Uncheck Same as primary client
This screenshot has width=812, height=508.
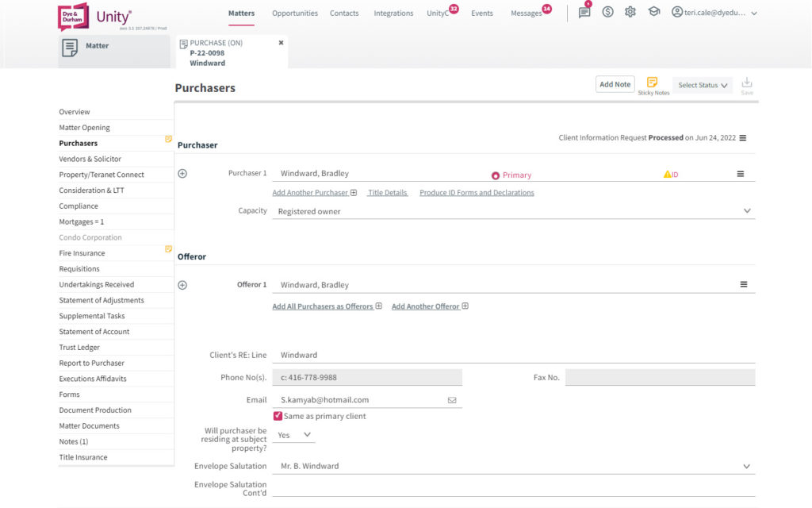click(x=278, y=415)
